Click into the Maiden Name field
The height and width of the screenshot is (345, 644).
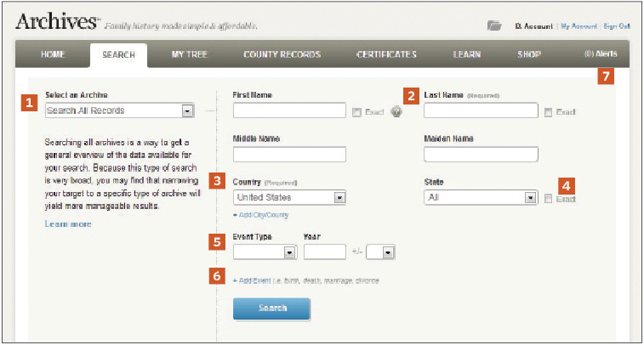click(x=481, y=155)
